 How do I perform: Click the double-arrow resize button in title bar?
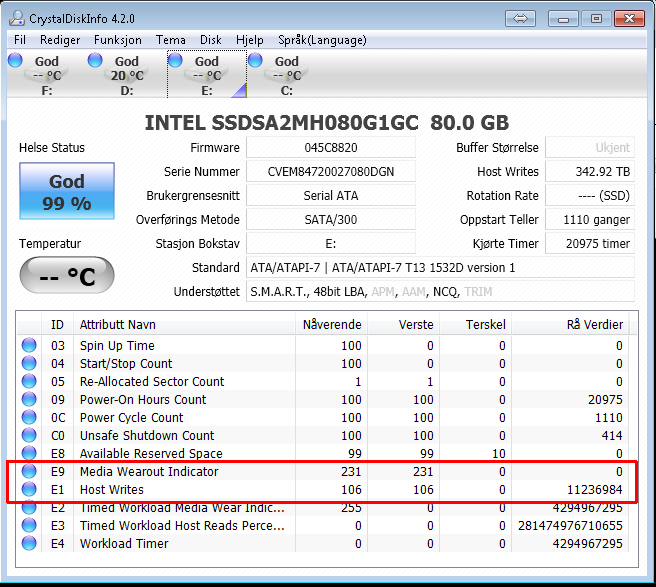point(520,18)
